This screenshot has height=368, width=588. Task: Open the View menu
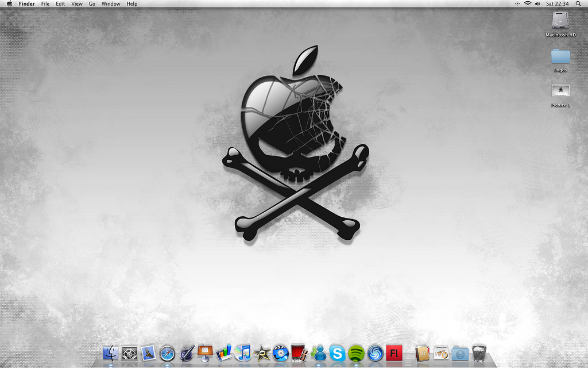[x=77, y=4]
